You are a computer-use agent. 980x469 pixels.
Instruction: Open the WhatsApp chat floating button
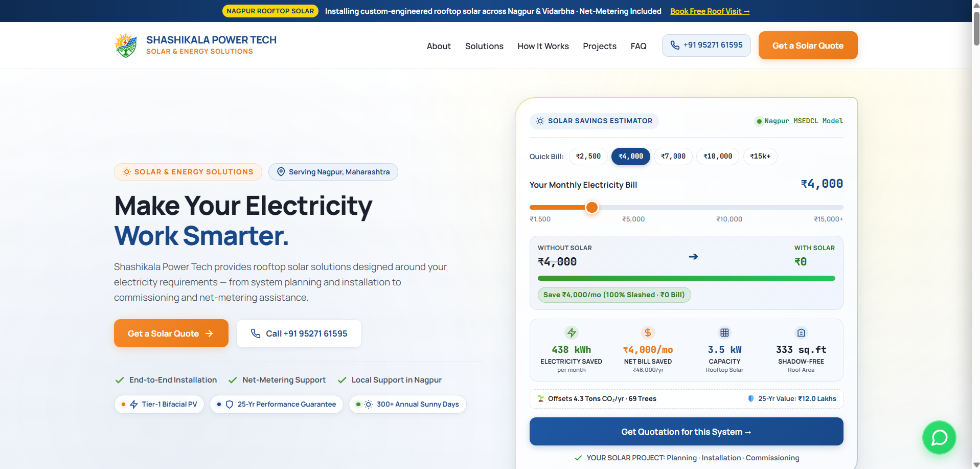point(939,437)
